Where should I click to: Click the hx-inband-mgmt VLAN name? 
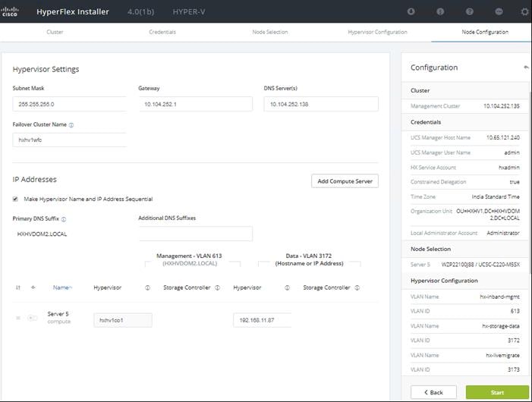pos(500,297)
